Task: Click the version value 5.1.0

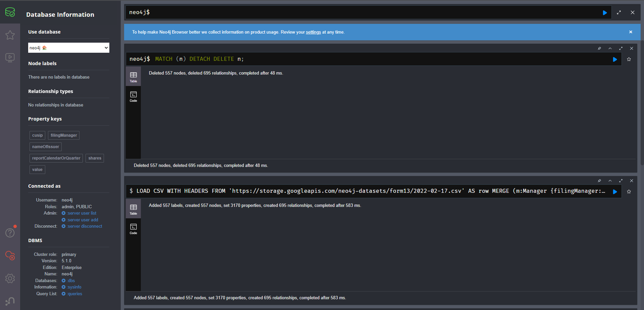Action: click(66, 261)
